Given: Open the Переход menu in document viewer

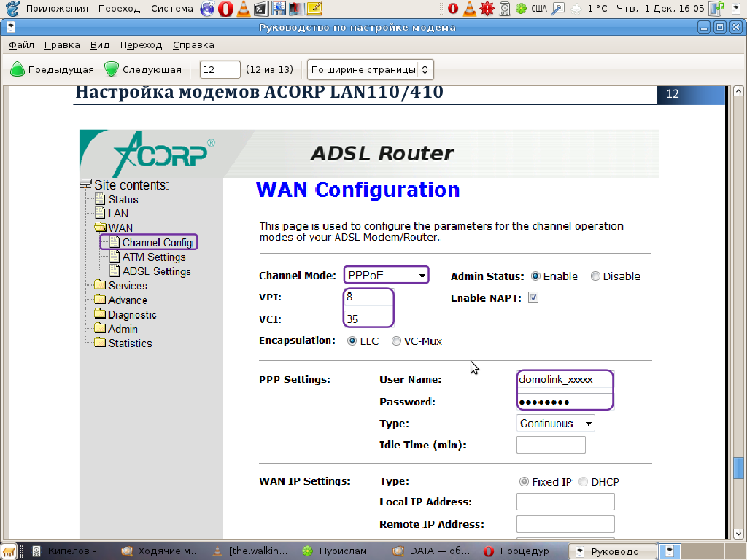Looking at the screenshot, I should coord(141,44).
